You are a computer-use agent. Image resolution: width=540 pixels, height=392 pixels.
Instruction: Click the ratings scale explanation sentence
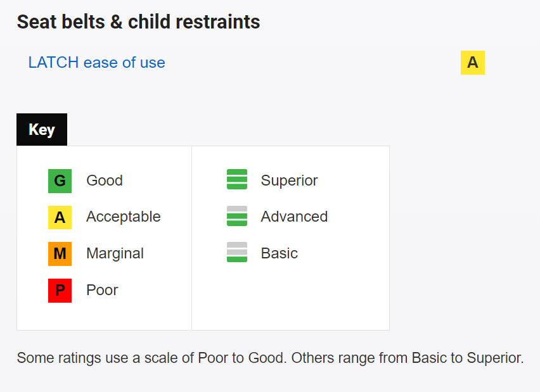270,358
